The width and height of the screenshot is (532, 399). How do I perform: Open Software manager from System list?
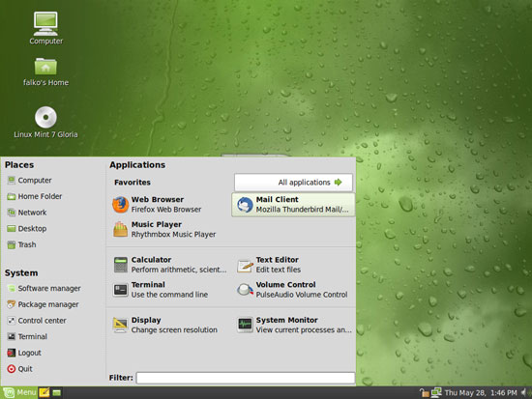pyautogui.click(x=44, y=289)
